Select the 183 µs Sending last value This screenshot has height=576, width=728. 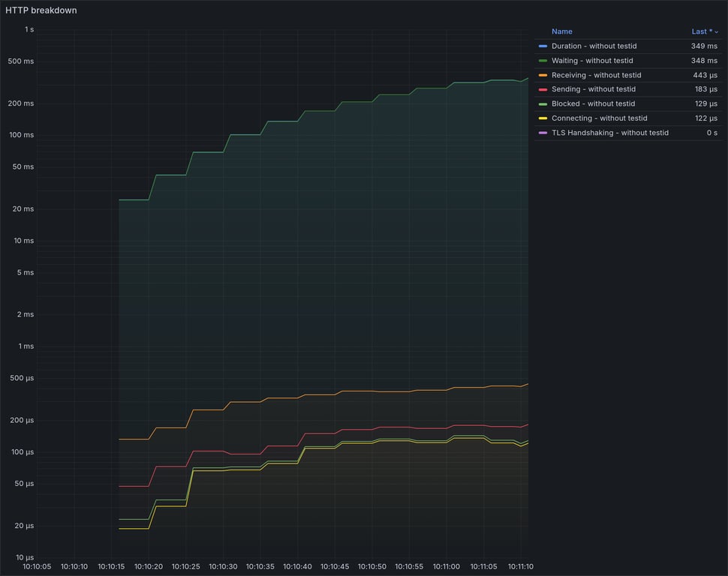tap(705, 89)
